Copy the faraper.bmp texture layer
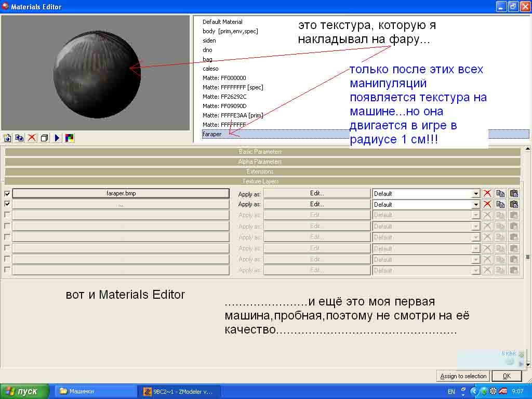Viewport: 532px width, 399px height. pos(500,193)
